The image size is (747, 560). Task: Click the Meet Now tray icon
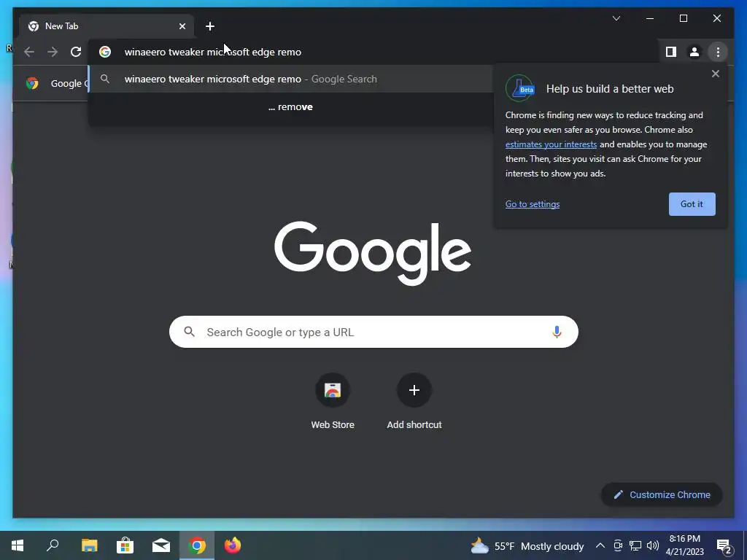[618, 545]
